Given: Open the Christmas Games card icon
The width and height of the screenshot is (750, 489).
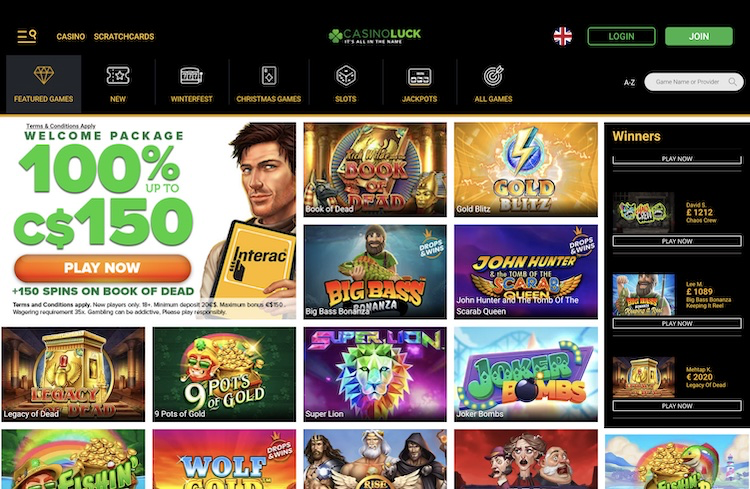Looking at the screenshot, I should (269, 76).
